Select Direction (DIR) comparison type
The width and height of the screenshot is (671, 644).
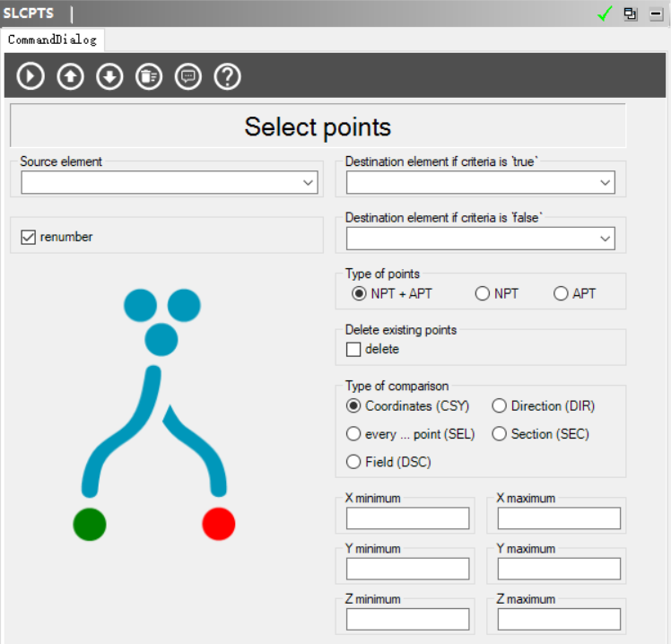(500, 406)
